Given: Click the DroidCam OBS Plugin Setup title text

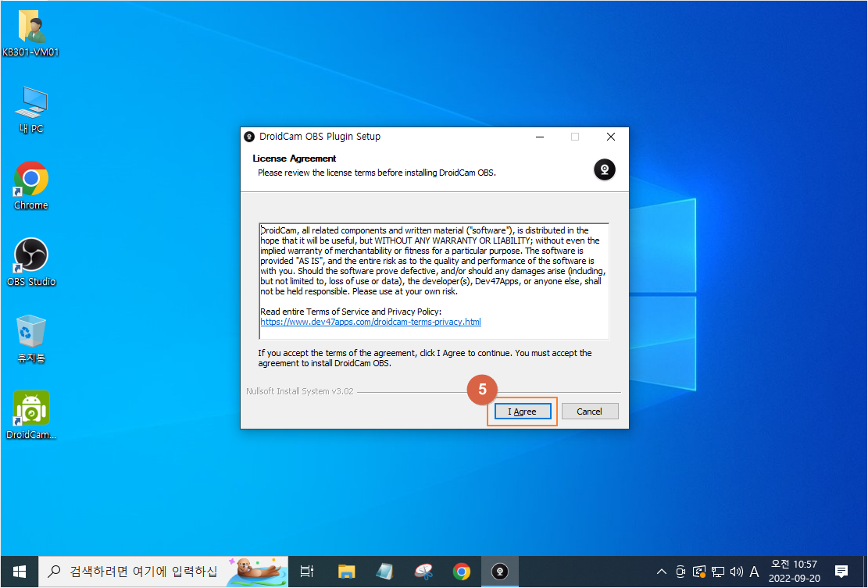Looking at the screenshot, I should click(x=320, y=137).
